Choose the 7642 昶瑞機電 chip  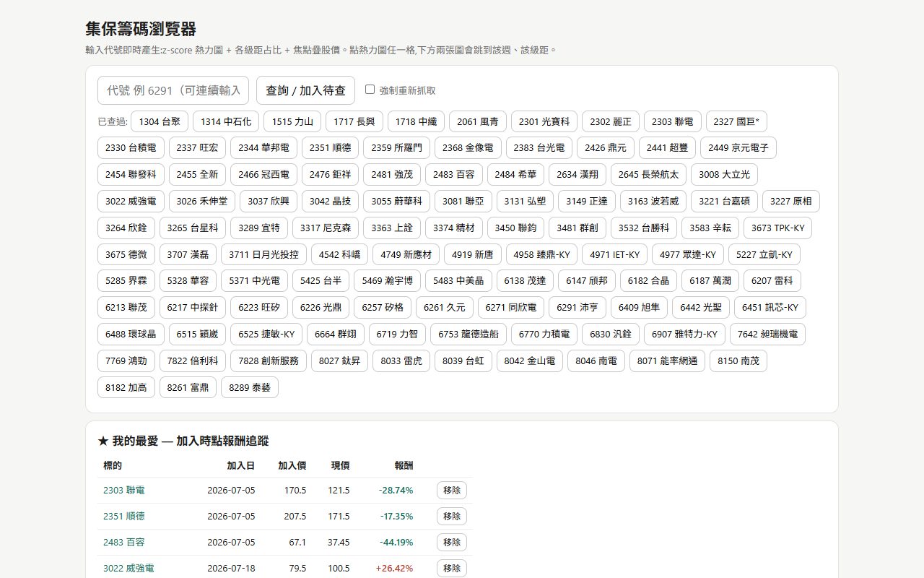[767, 335]
